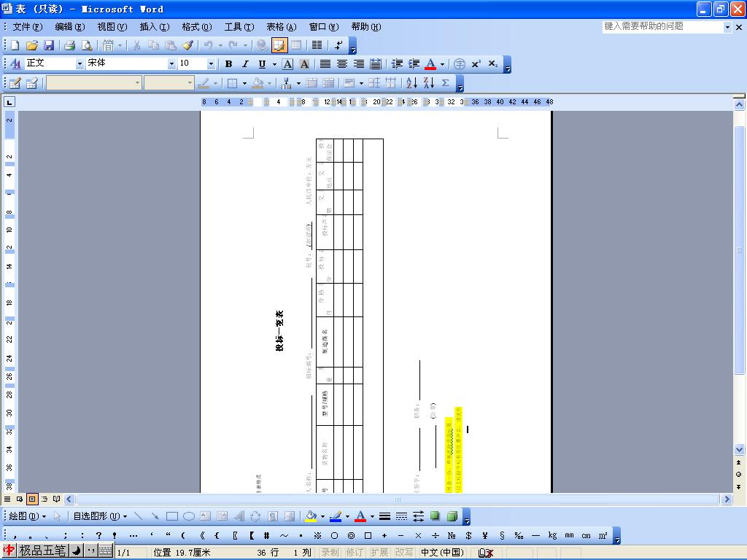The image size is (747, 560).
Task: Click the Insert Table icon
Action: (296, 45)
